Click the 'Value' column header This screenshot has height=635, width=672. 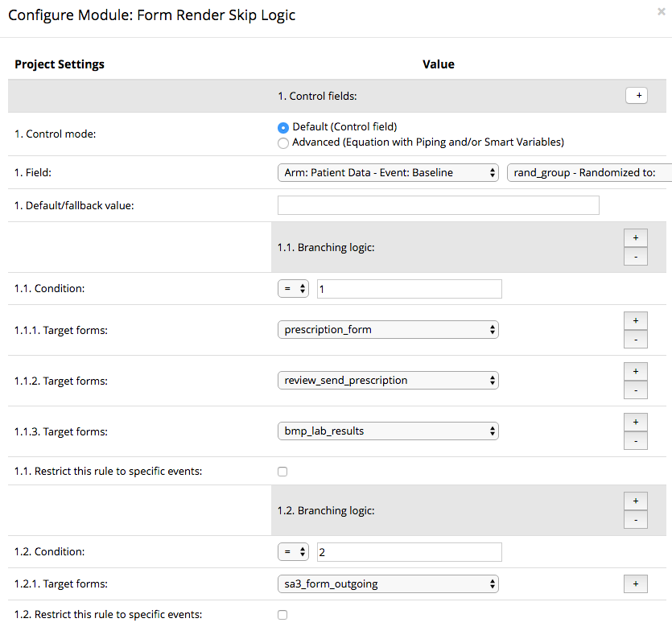tap(439, 64)
